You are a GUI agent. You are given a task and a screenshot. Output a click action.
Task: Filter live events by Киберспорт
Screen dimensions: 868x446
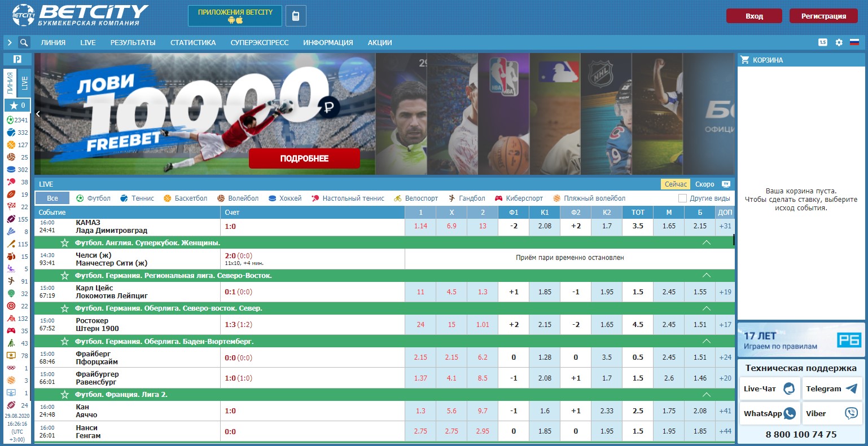click(x=519, y=198)
